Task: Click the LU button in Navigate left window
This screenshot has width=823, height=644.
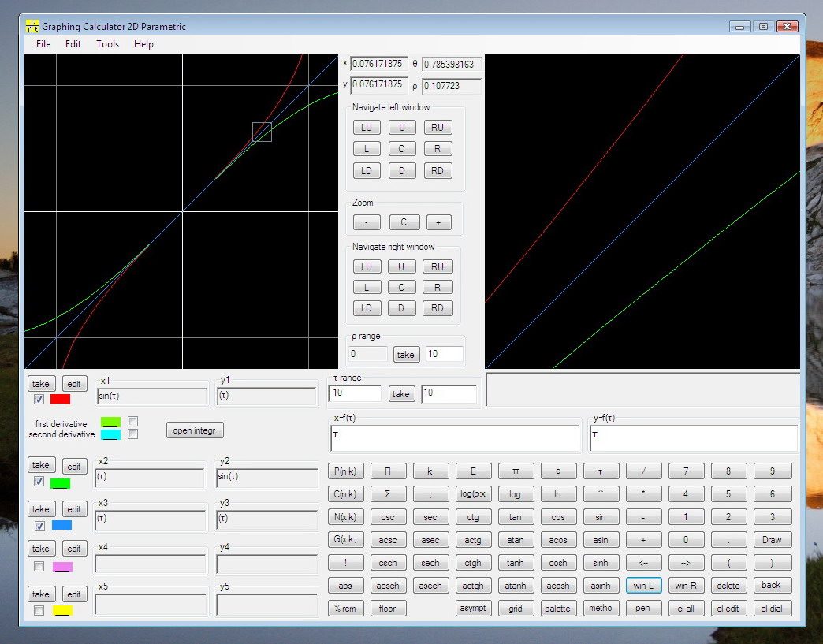Action: coord(367,128)
